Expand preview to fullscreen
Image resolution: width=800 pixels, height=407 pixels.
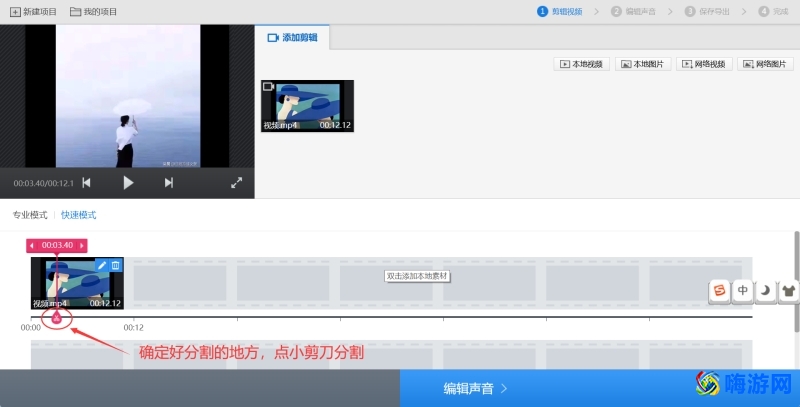point(236,183)
